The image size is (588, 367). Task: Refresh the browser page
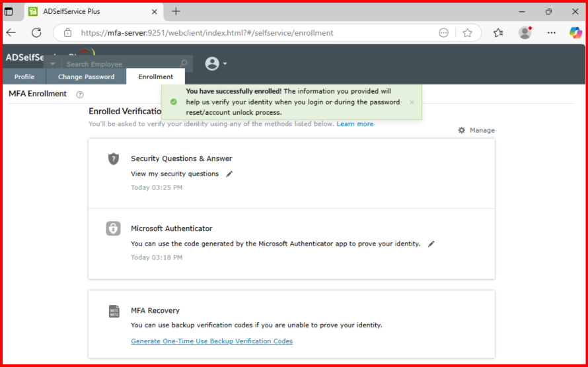tap(36, 33)
